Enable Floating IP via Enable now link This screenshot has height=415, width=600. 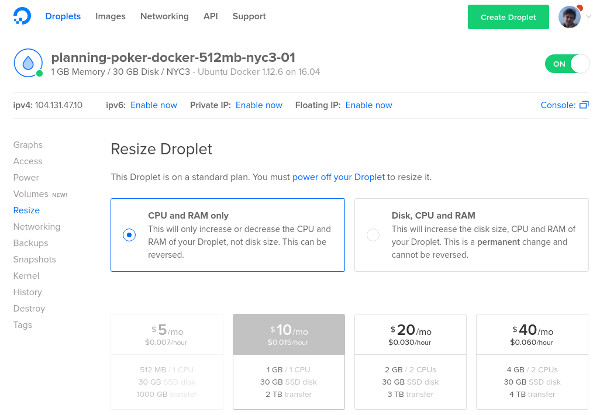point(368,105)
